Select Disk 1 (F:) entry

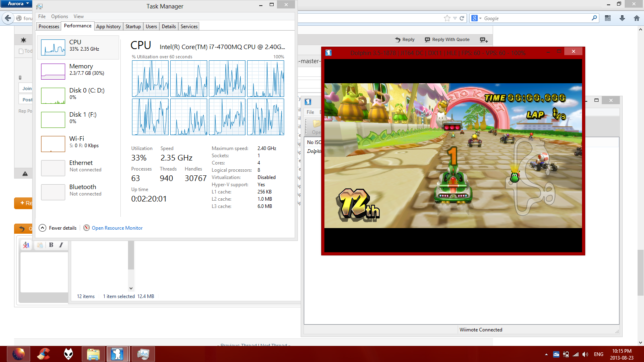(78, 119)
